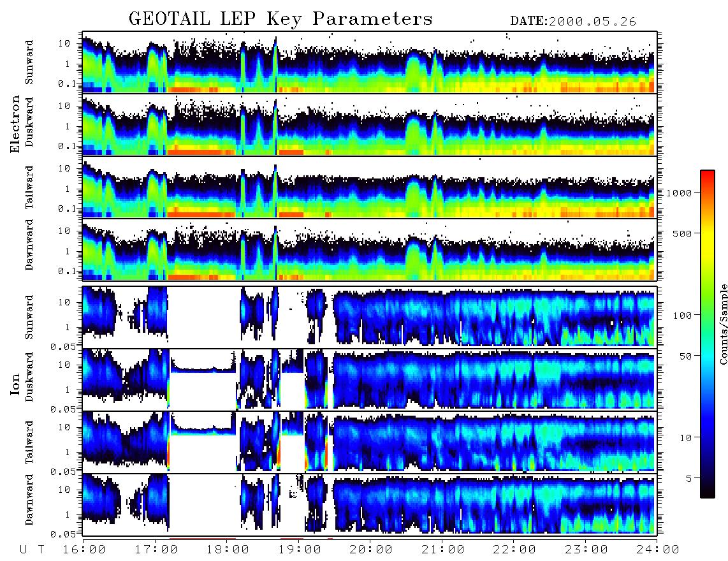Click the Counts/Sample color bar

(x=708, y=334)
